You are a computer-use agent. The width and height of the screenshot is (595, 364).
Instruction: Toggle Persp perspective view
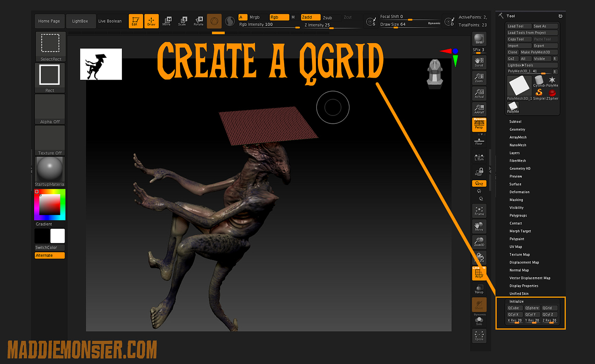click(x=479, y=124)
